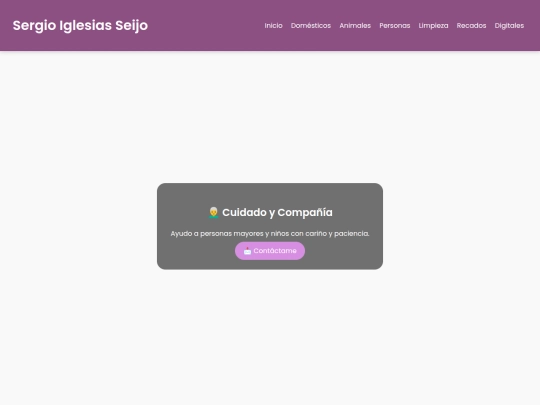Navigate to the Animales section
Viewport: 540px width, 405px height.
click(355, 25)
